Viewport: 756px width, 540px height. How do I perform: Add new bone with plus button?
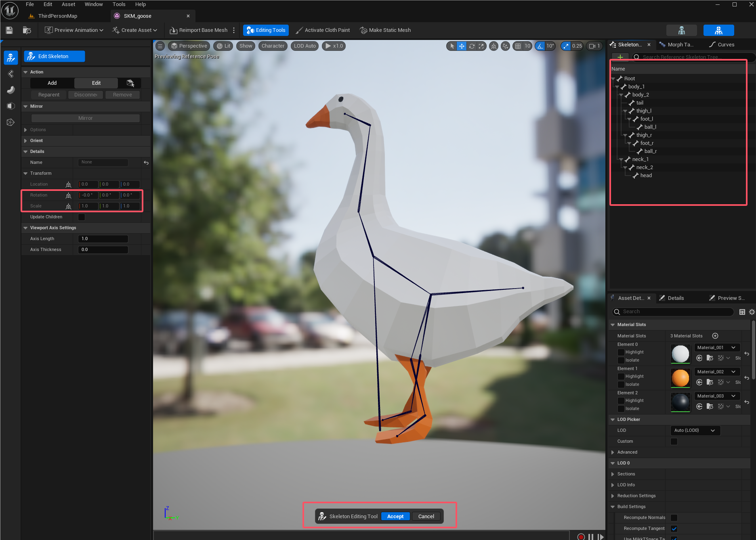(x=620, y=57)
